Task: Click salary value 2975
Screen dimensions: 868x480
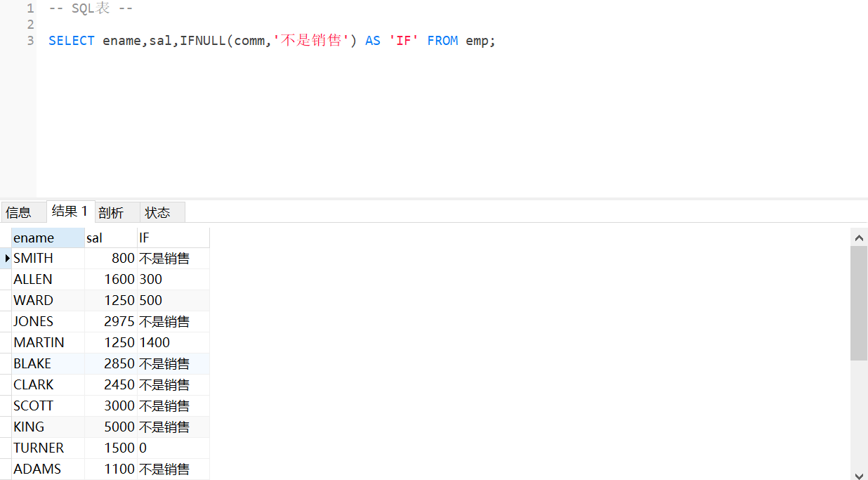Action: (x=110, y=322)
